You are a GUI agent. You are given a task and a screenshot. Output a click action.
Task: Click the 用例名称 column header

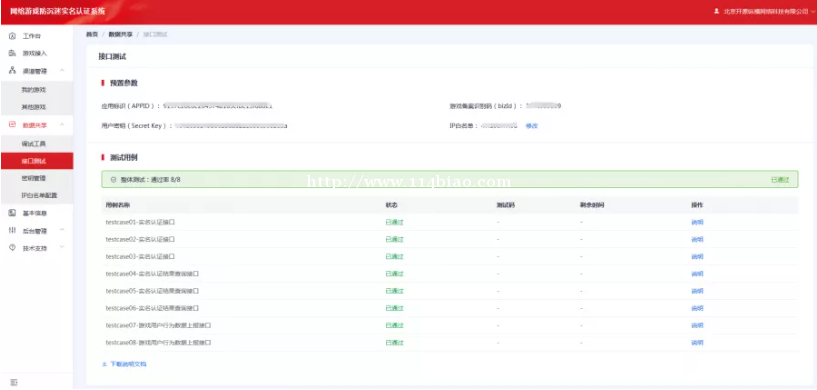[118, 205]
